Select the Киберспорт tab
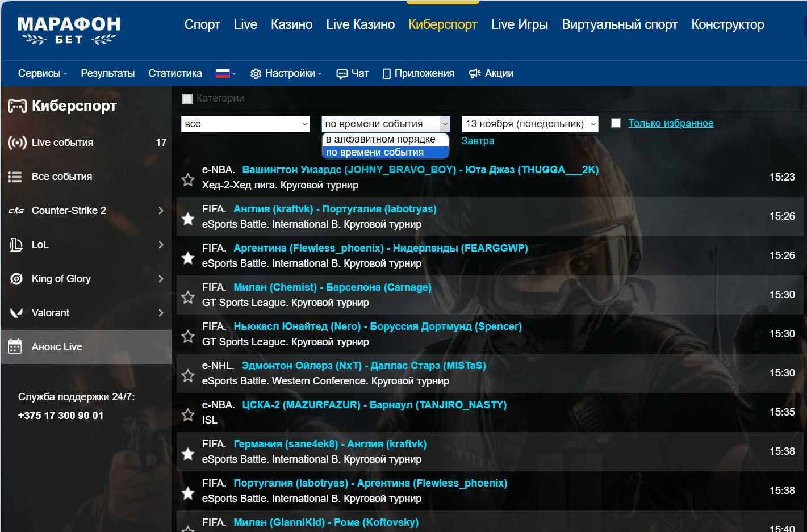Screen dimensions: 807x532 (443, 24)
